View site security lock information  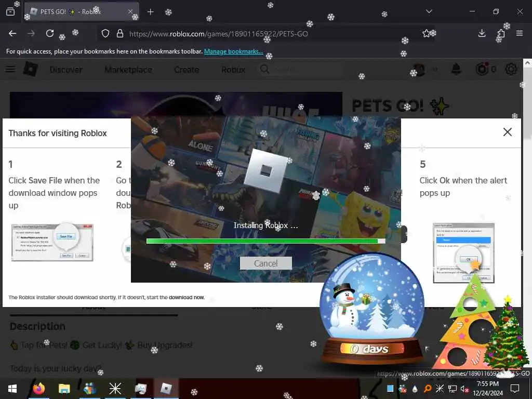[120, 34]
